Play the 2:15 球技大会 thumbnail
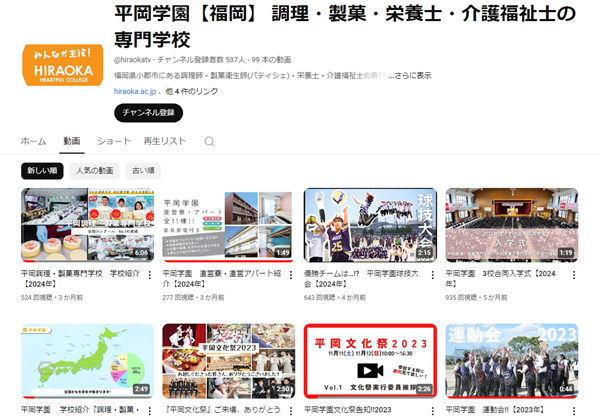Screen dimensions: 600x416 click(x=370, y=225)
